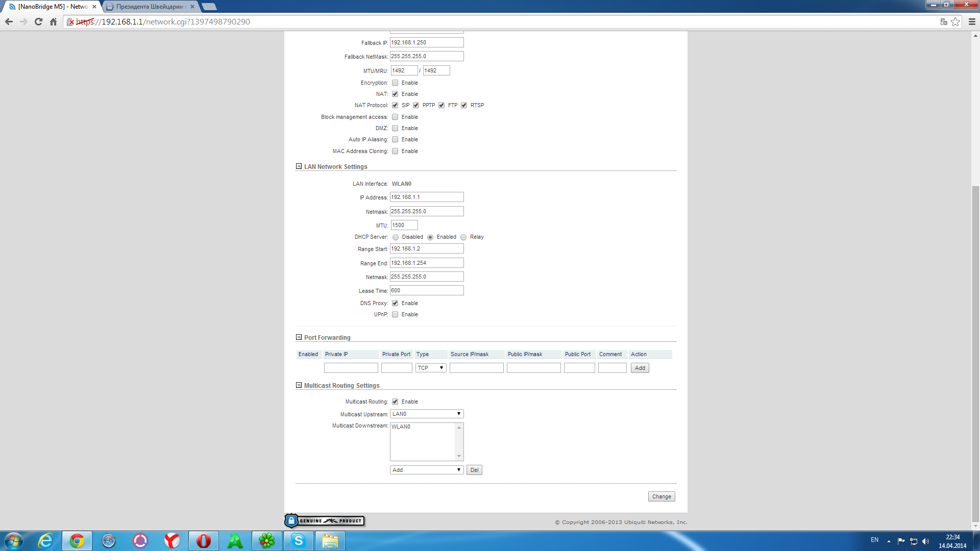Screen dimensions: 980x551
Task: Click the Private IP port forwarding field
Action: tap(351, 368)
